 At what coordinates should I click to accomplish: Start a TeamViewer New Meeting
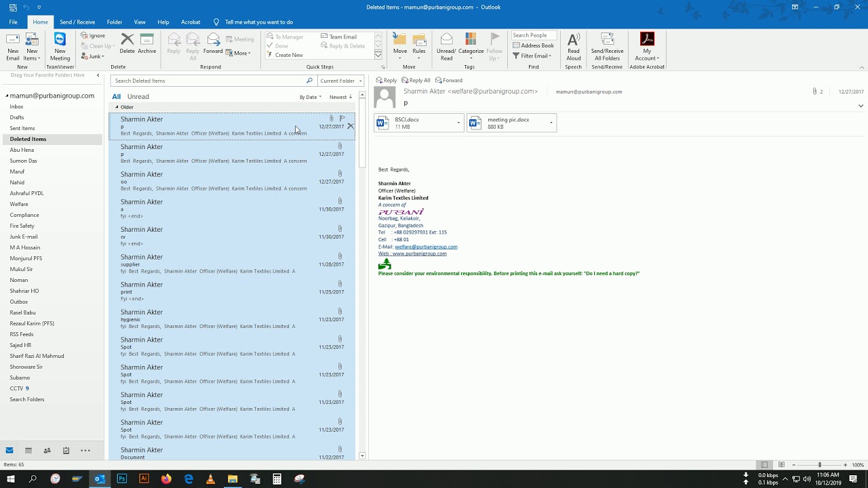click(x=60, y=46)
